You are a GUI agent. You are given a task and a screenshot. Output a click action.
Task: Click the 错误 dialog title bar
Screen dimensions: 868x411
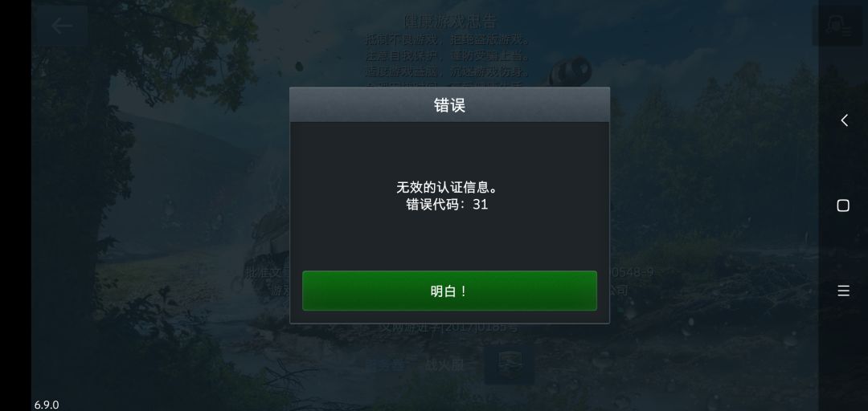point(449,104)
